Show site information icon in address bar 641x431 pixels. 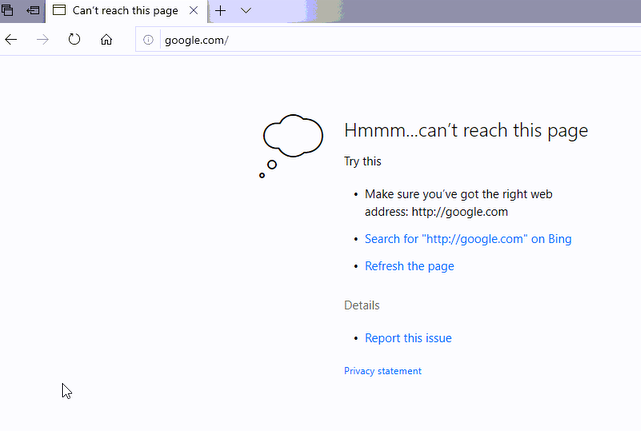coord(148,40)
